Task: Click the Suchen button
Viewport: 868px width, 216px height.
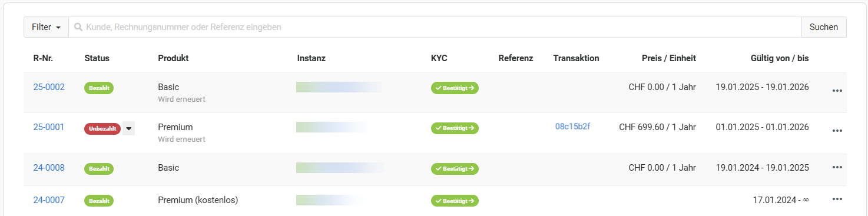Action: [x=824, y=27]
